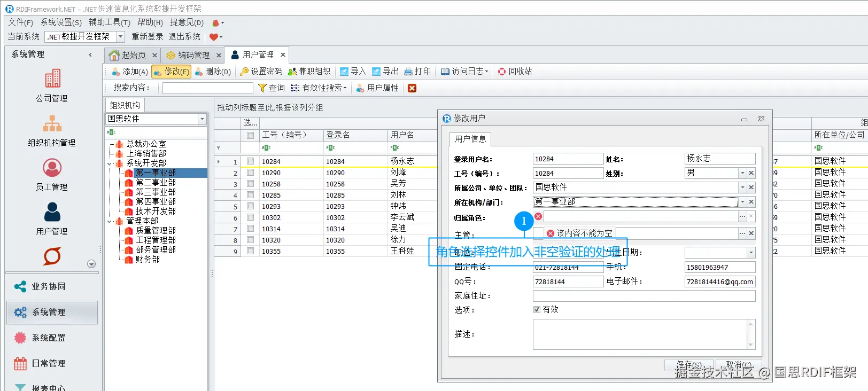Open the 回收站 recycle bin
868x391 pixels.
point(515,72)
